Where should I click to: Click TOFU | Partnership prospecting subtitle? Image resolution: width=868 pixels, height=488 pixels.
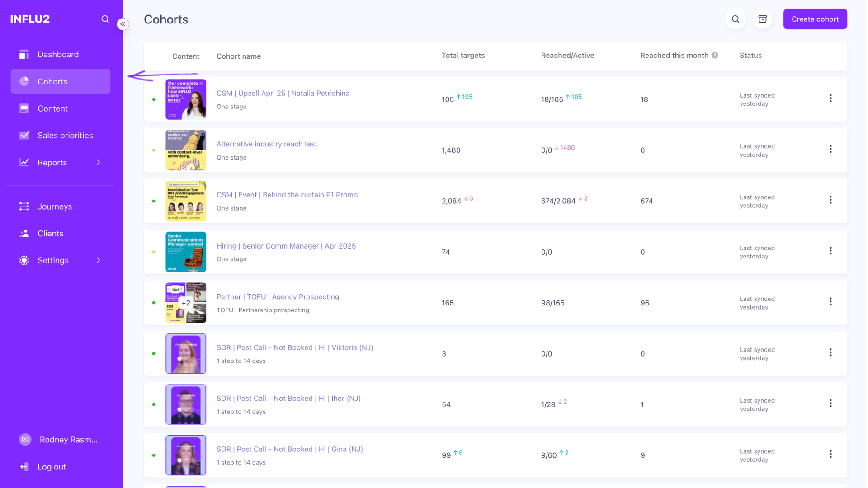click(263, 310)
